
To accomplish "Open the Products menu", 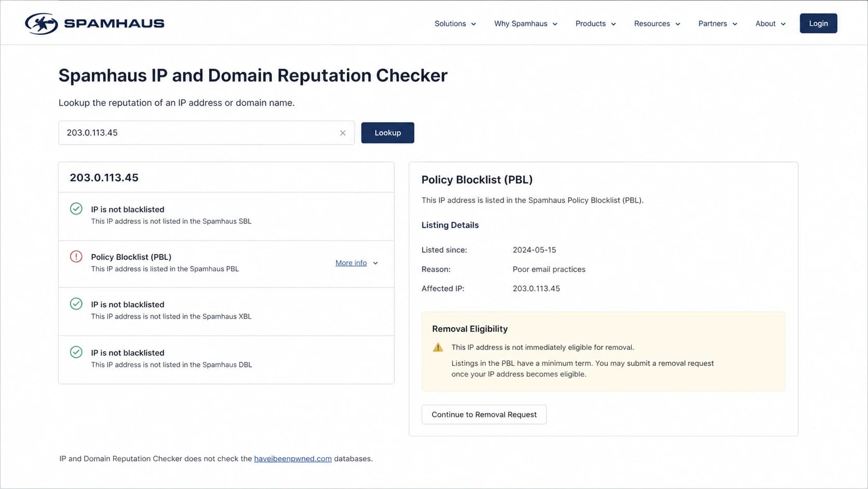I will pos(596,24).
